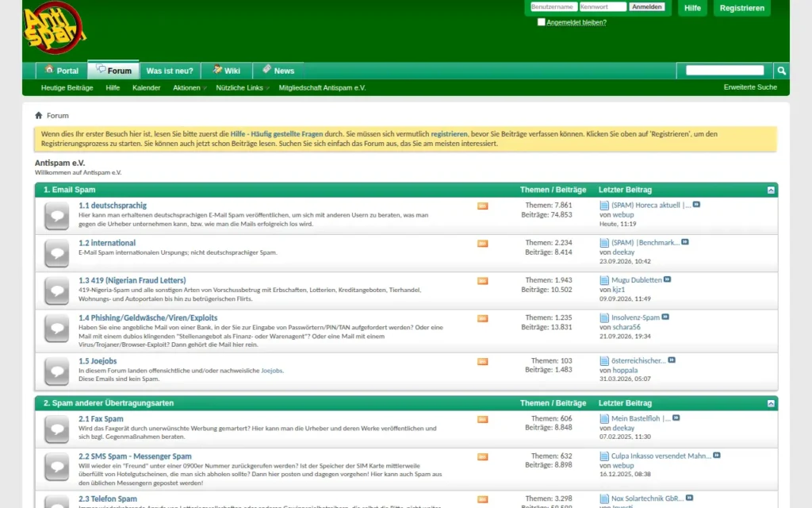Click the Antispam logo image
This screenshot has height=508, width=812.
pyautogui.click(x=55, y=28)
